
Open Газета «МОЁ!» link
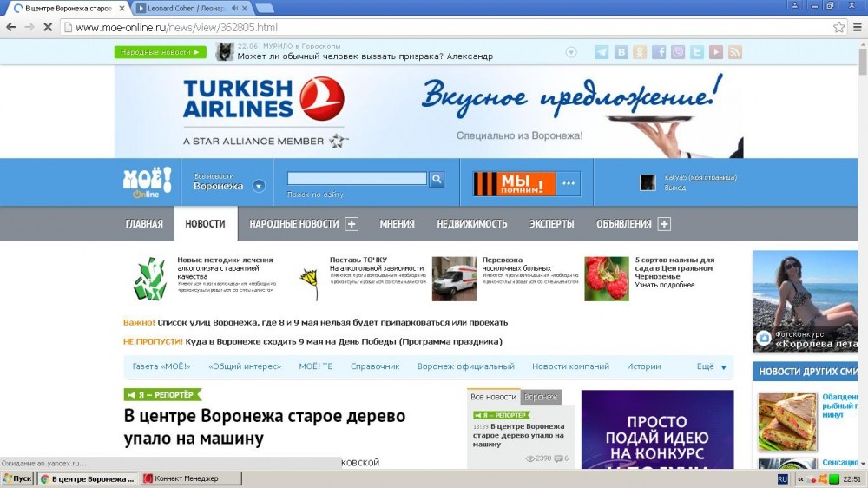click(x=161, y=366)
